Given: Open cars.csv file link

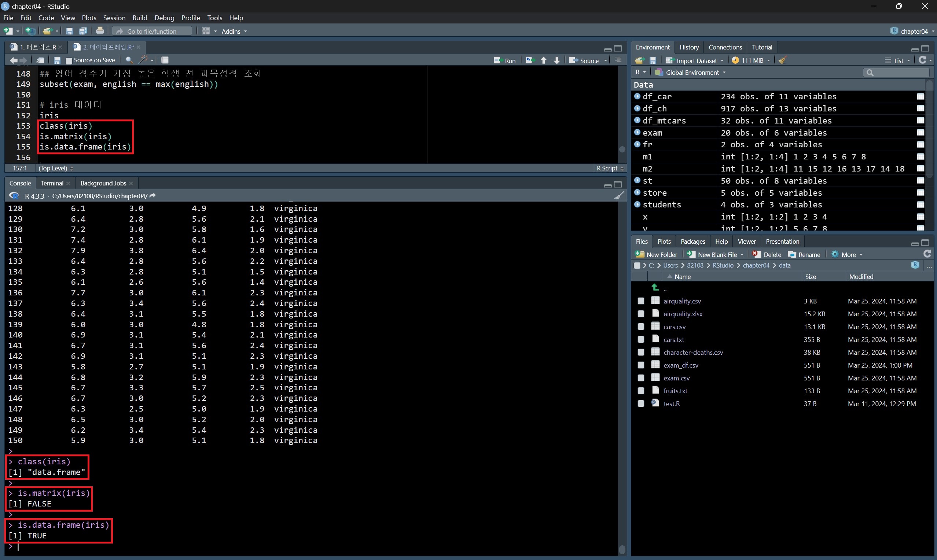Looking at the screenshot, I should 675,327.
